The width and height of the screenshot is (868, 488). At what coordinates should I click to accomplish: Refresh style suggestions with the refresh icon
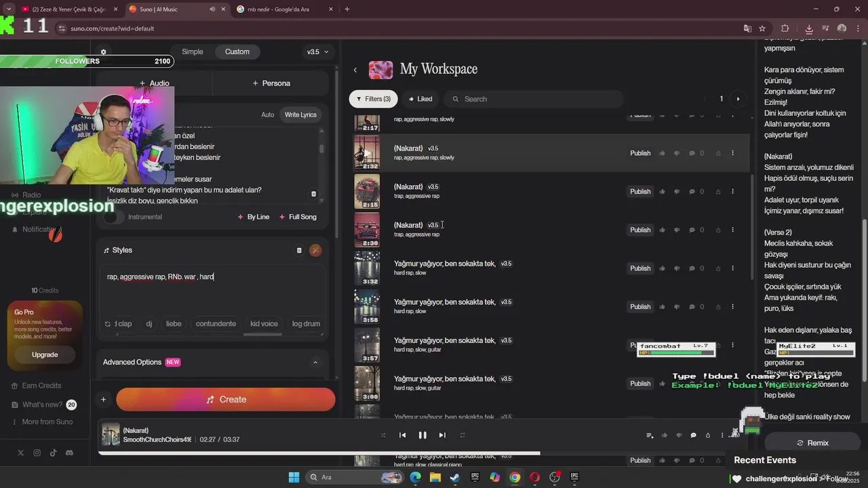[107, 324]
